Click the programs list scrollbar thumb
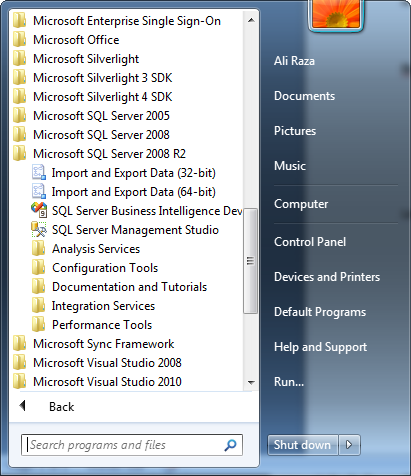 click(x=250, y=261)
